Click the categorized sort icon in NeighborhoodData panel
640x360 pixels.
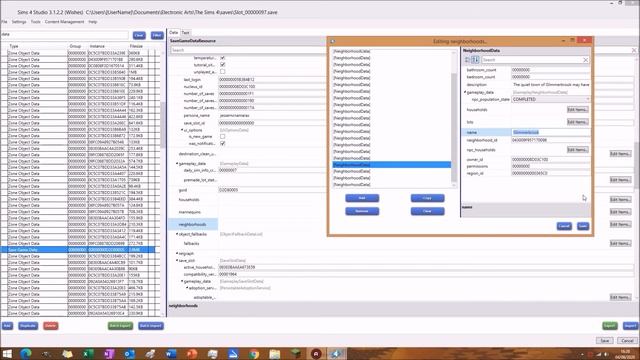click(x=467, y=60)
